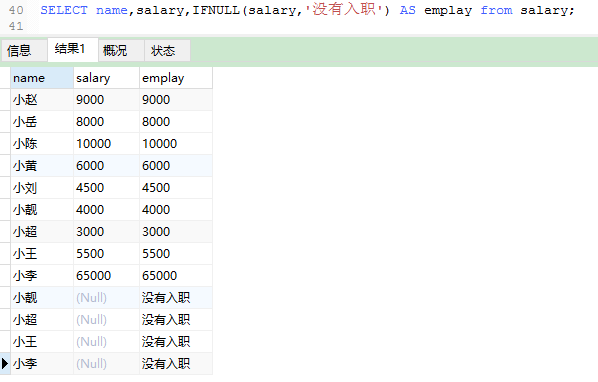Viewport: 598px width, 382px height.
Task: Click emplay cell 3000
Action: 176,232
